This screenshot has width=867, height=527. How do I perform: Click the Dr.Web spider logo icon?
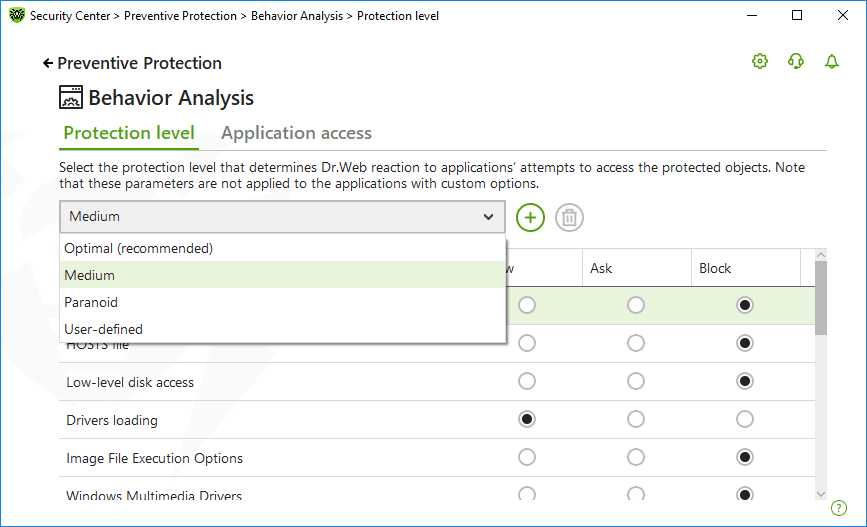[x=17, y=15]
